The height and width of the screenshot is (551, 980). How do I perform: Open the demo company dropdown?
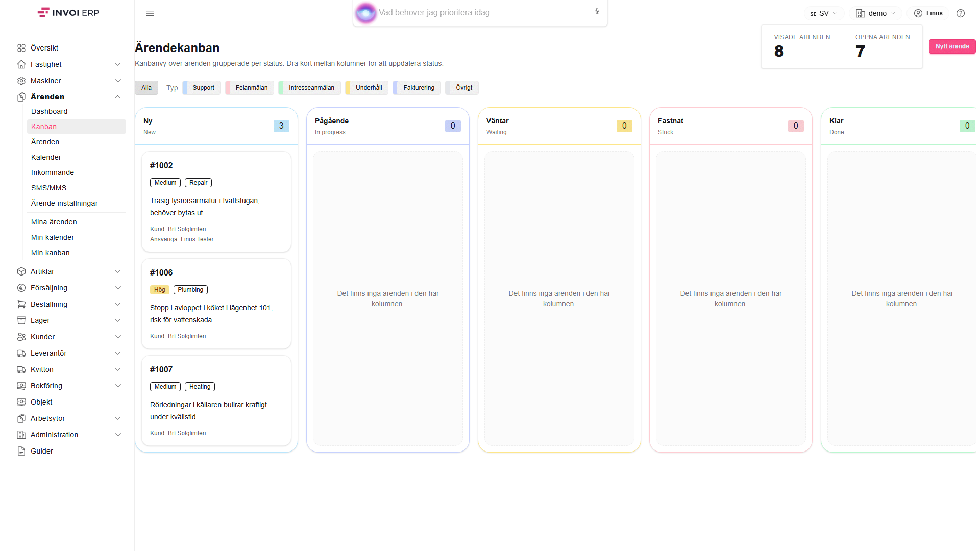875,13
